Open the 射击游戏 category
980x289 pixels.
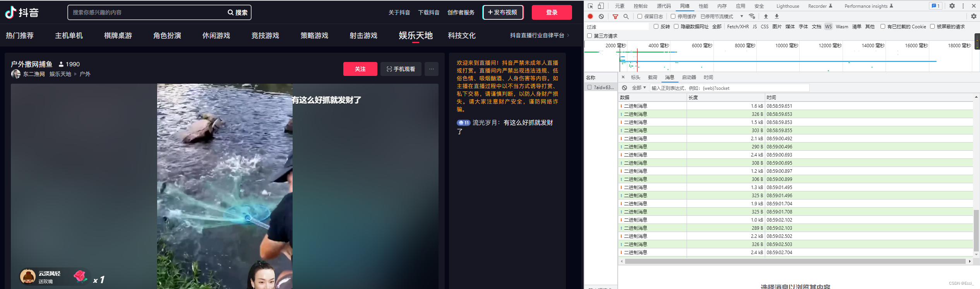363,36
